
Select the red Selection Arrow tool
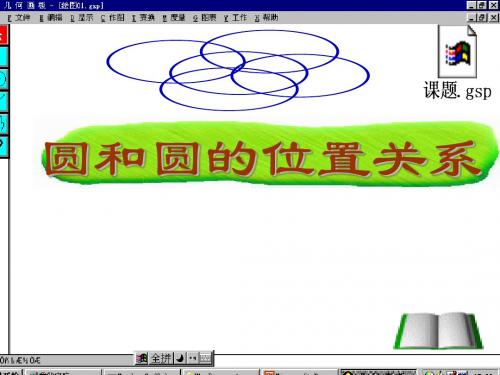click(x=3, y=35)
